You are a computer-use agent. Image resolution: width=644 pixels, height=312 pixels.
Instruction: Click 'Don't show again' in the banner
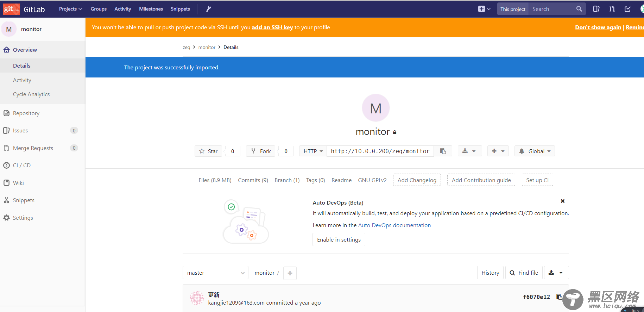(x=598, y=27)
